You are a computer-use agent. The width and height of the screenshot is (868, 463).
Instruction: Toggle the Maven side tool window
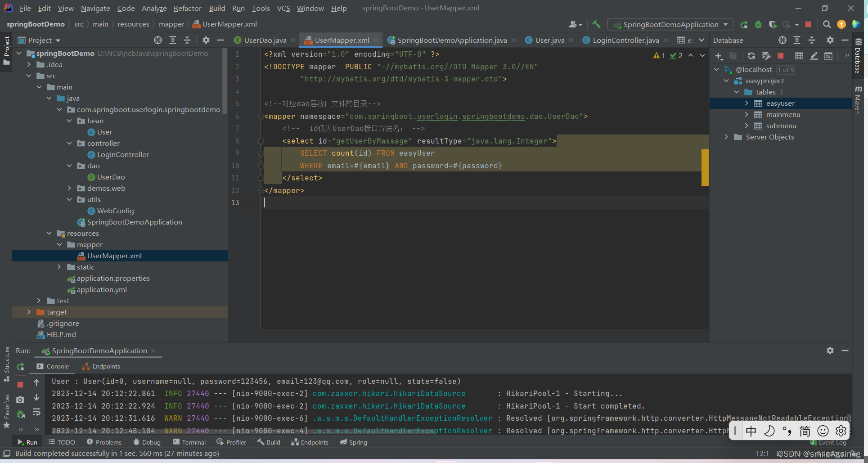tap(858, 100)
